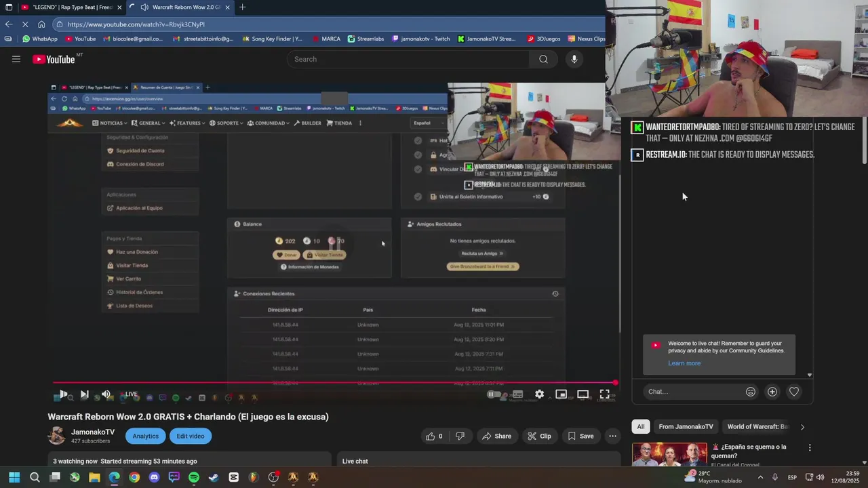
Task: Open Steam from the taskbar
Action: 214,477
